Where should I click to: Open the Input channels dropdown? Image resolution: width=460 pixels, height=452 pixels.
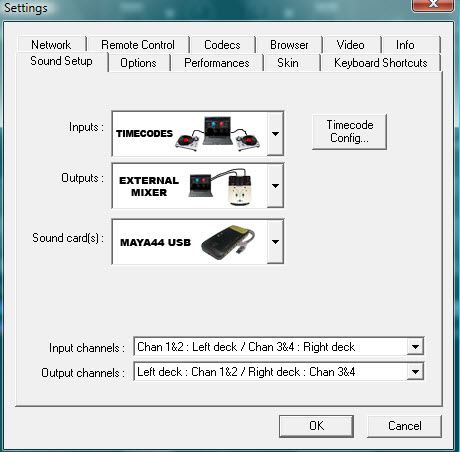(x=279, y=347)
